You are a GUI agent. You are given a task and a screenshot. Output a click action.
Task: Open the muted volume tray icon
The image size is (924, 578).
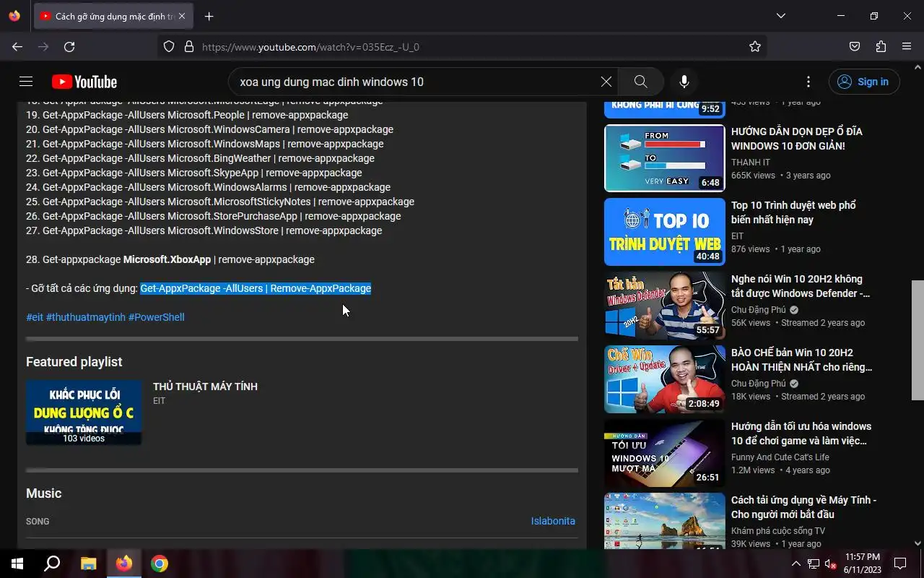tap(830, 564)
